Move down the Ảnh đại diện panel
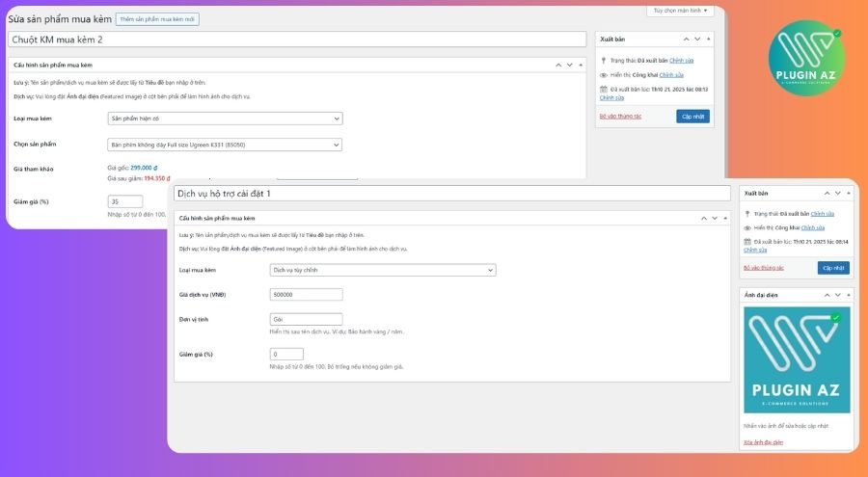This screenshot has height=477, width=868. (839, 294)
